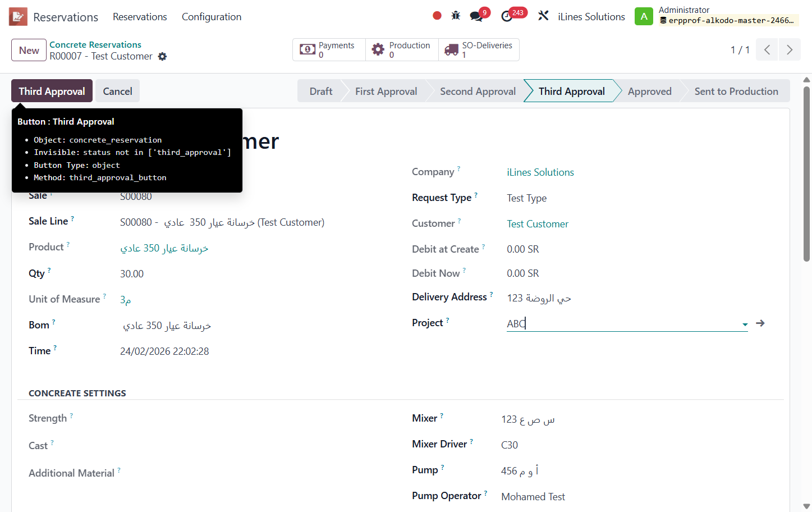The height and width of the screenshot is (512, 812).
Task: Click the red recording indicator icon
Action: point(437,16)
